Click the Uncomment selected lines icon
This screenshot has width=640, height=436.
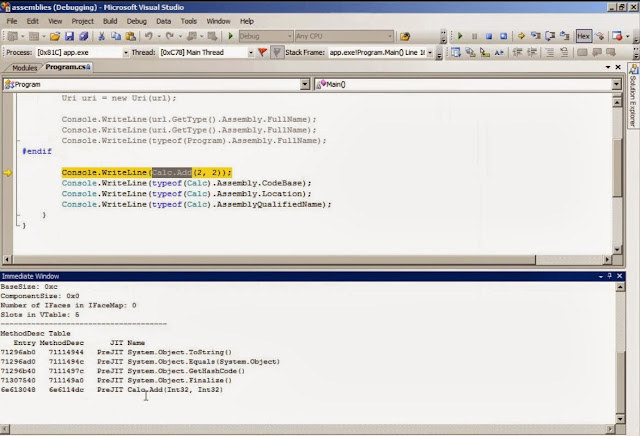(564, 52)
